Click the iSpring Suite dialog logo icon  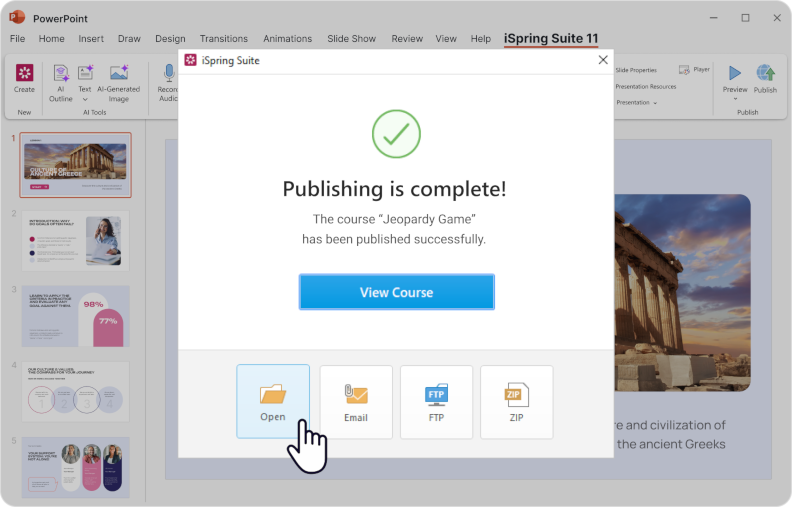190,60
